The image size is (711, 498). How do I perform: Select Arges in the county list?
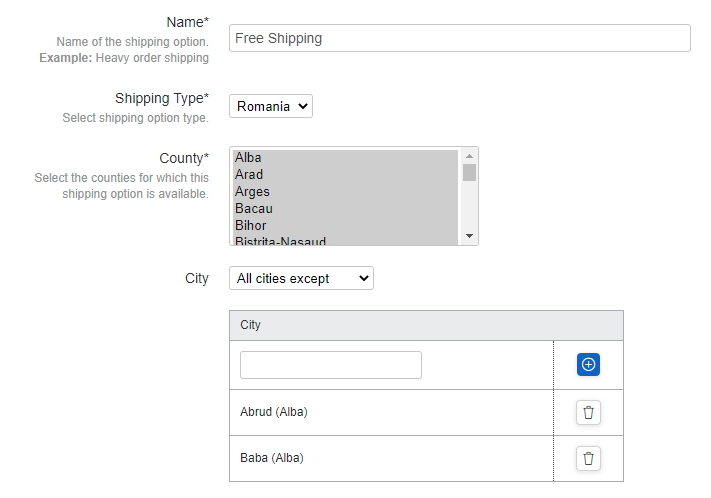point(346,192)
